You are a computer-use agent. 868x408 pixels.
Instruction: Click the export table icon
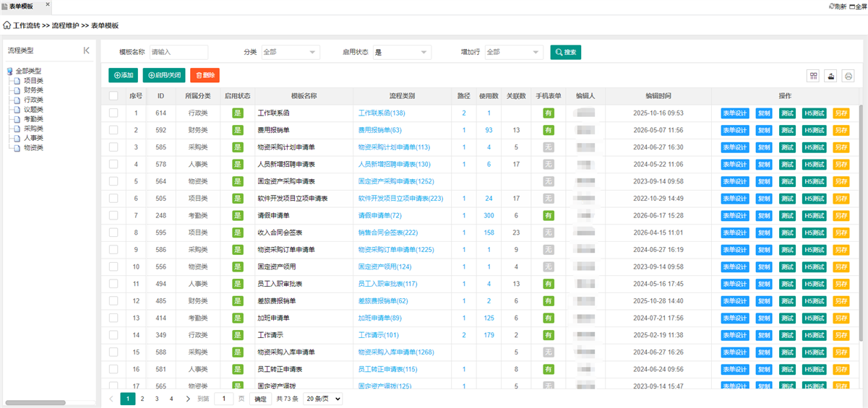click(x=831, y=75)
